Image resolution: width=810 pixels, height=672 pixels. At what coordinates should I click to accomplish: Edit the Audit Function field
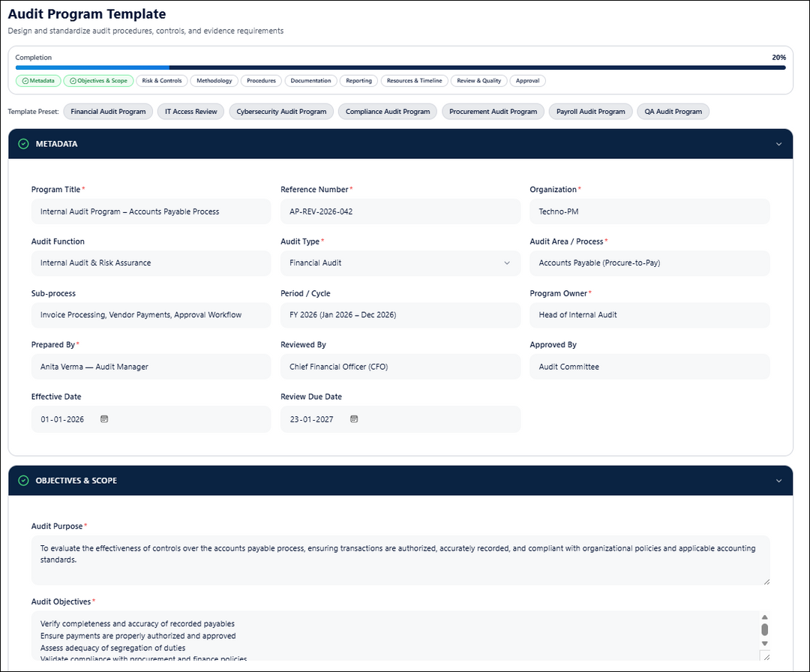click(x=151, y=263)
